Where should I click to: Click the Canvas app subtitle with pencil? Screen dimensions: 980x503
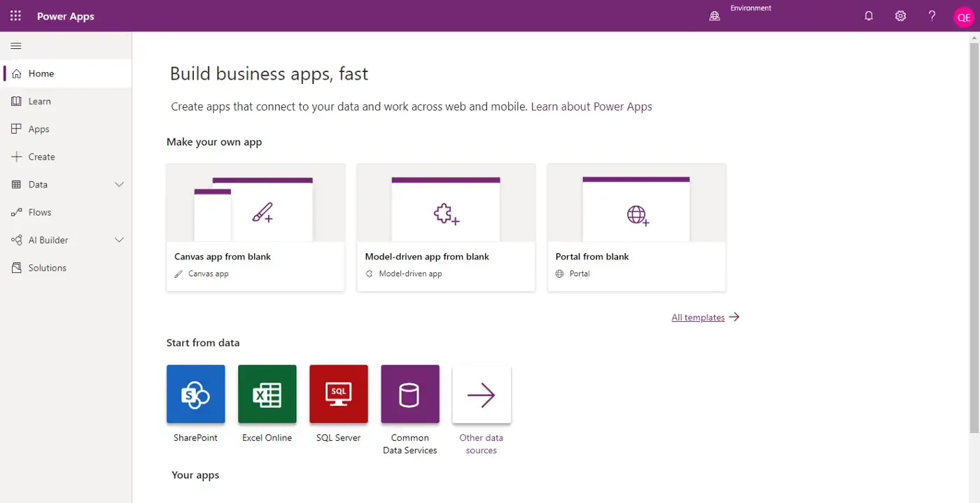pos(202,274)
